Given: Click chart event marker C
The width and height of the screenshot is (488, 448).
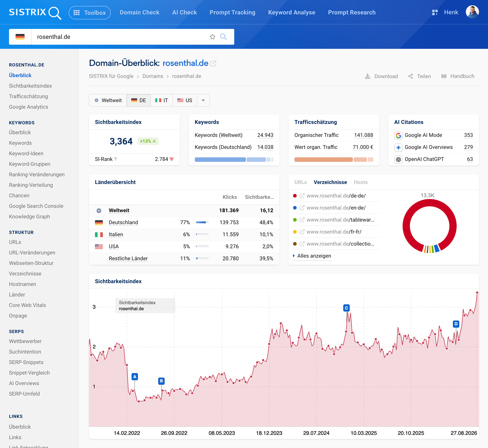Looking at the screenshot, I should tap(346, 308).
